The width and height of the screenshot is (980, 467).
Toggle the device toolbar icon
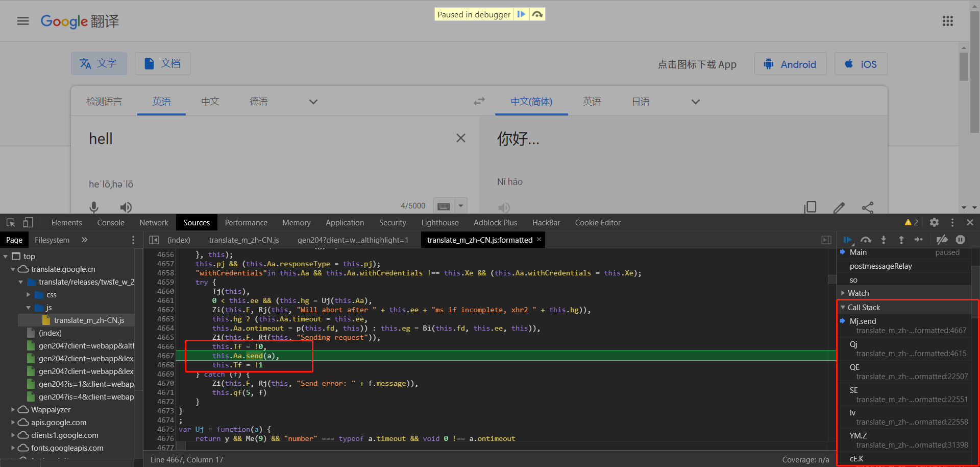coord(28,223)
